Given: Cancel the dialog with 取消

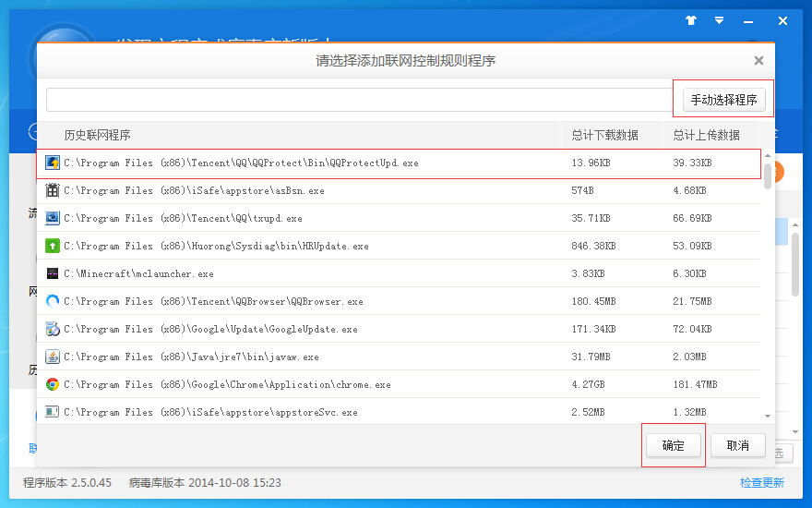Looking at the screenshot, I should (738, 445).
